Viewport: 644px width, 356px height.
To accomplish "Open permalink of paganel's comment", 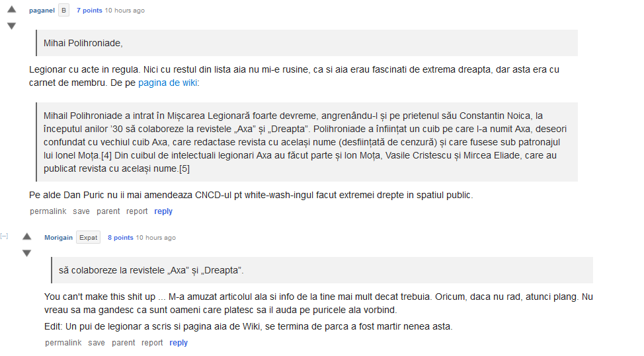I will tap(48, 211).
